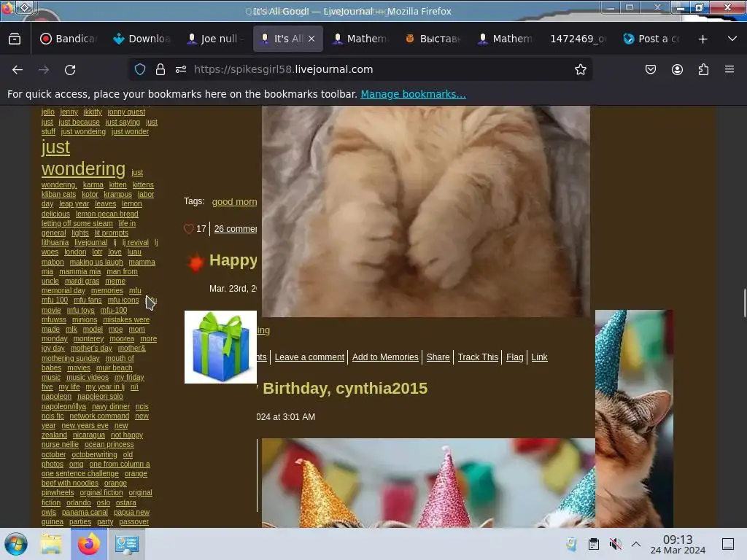Viewport: 747px width, 560px height.
Task: Open the Extensions puzzle icon
Action: pos(703,69)
